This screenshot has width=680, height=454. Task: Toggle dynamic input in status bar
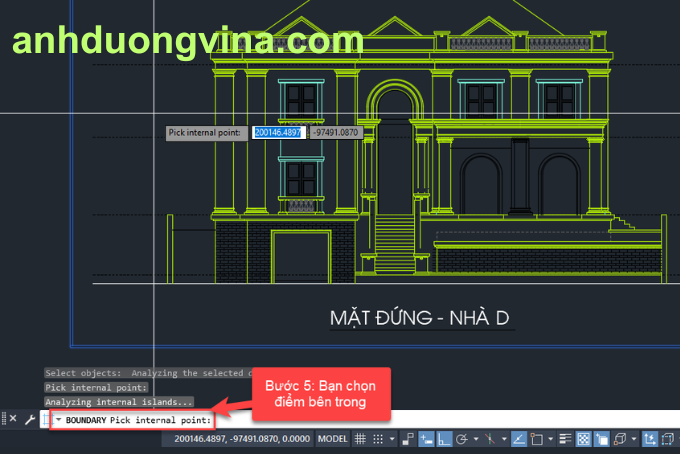426,439
